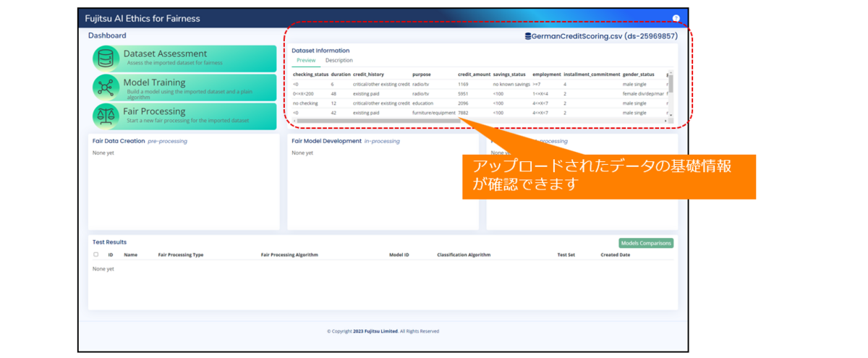Switch to the Description tab
Screen dimensions: 868x358
(339, 61)
